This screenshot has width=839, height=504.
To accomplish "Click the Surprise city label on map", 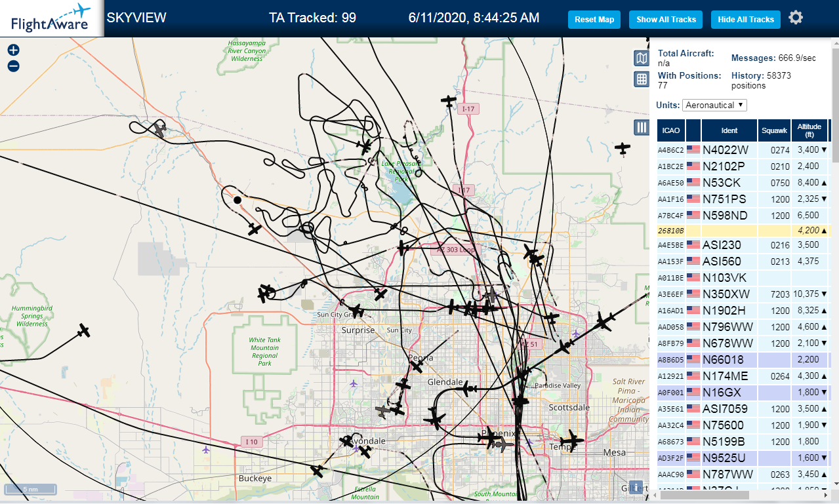I will pyautogui.click(x=358, y=330).
